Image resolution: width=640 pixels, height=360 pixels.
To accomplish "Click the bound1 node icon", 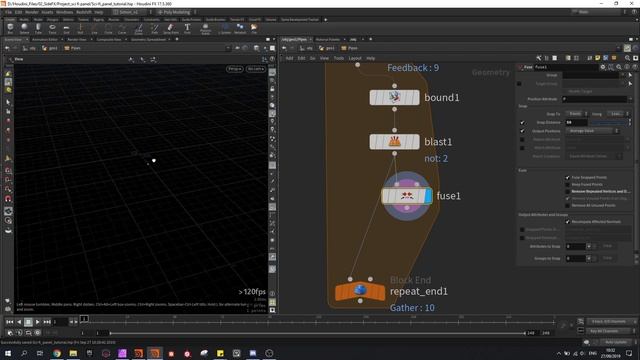I will [x=394, y=97].
